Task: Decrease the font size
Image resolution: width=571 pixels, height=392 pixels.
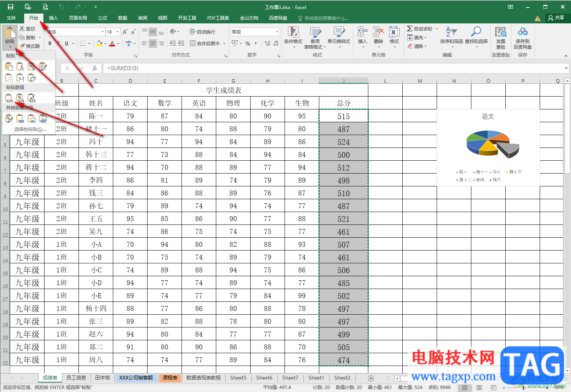Action: 134,32
